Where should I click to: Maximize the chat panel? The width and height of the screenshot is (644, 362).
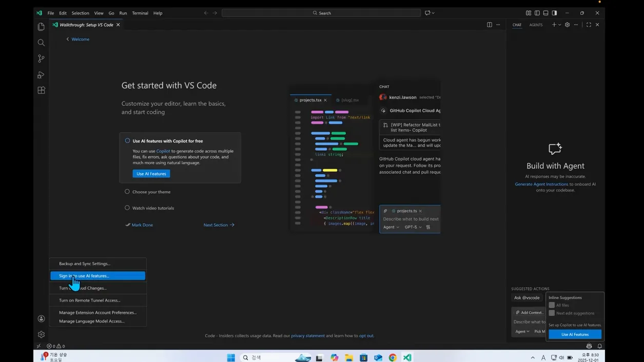coord(589,25)
